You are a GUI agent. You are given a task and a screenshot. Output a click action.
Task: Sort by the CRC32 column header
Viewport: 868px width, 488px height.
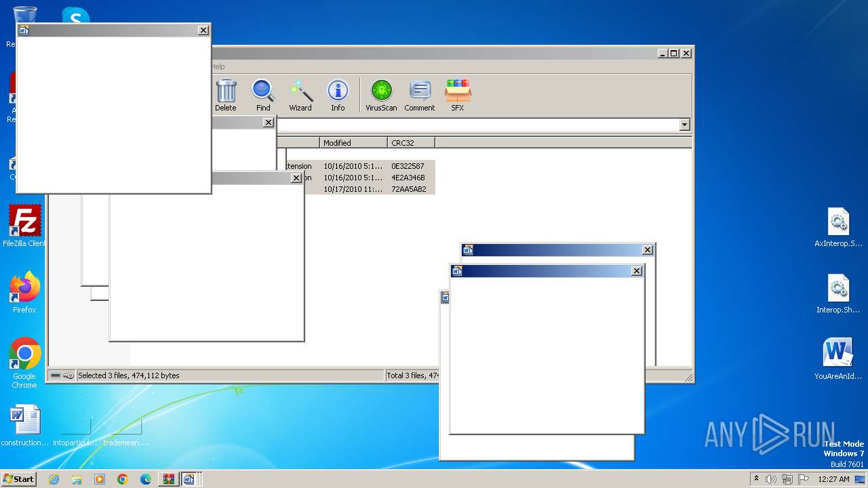411,142
